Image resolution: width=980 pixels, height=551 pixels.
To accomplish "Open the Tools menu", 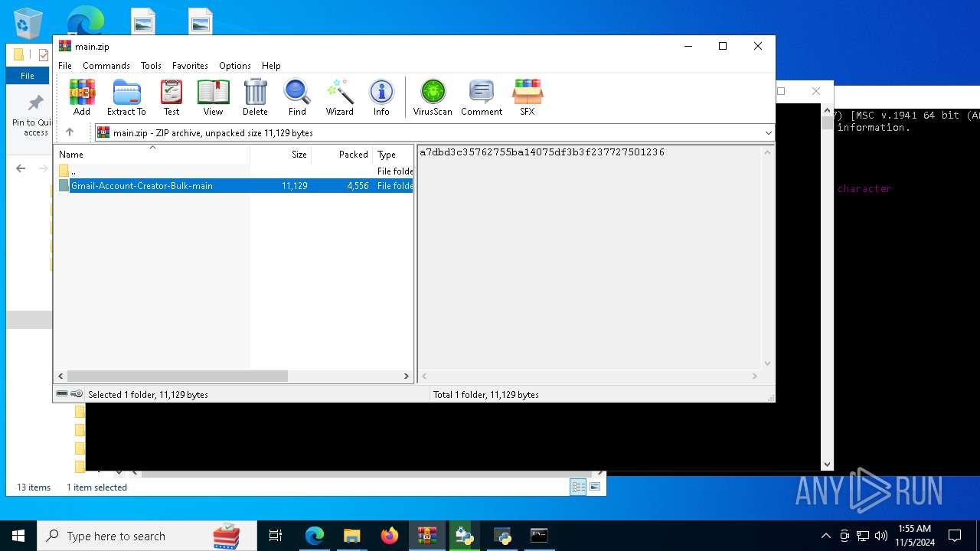I will pyautogui.click(x=151, y=66).
